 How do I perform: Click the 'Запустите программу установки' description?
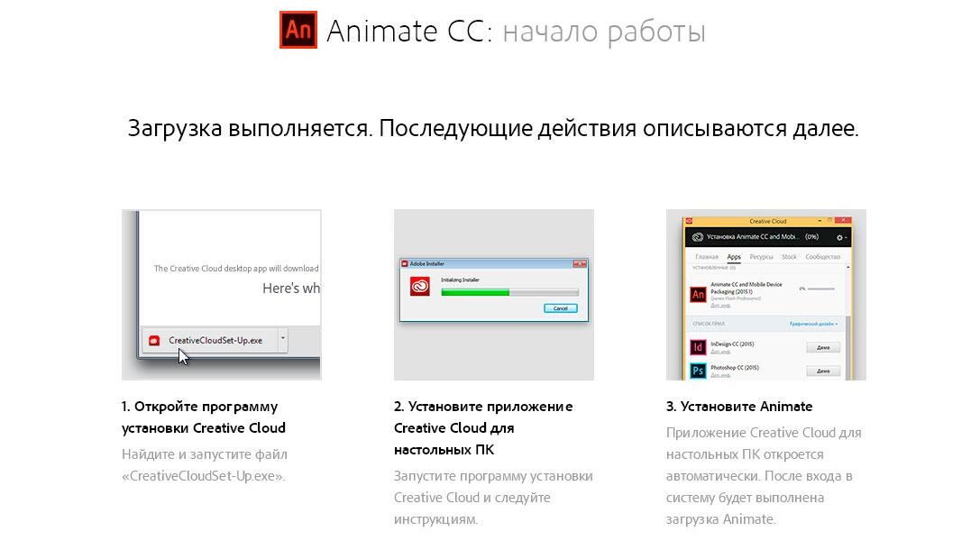[x=493, y=498]
